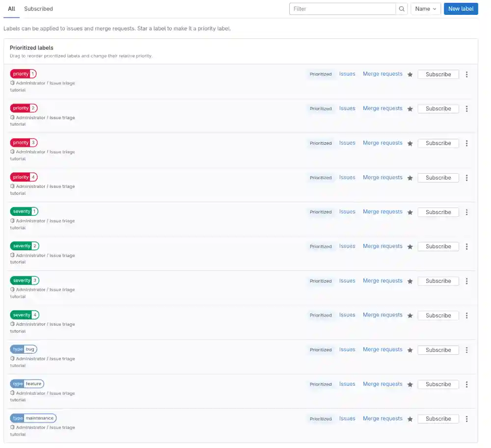Open the kebab menu for type::bug label
Screen dimensions: 491x448
point(466,350)
